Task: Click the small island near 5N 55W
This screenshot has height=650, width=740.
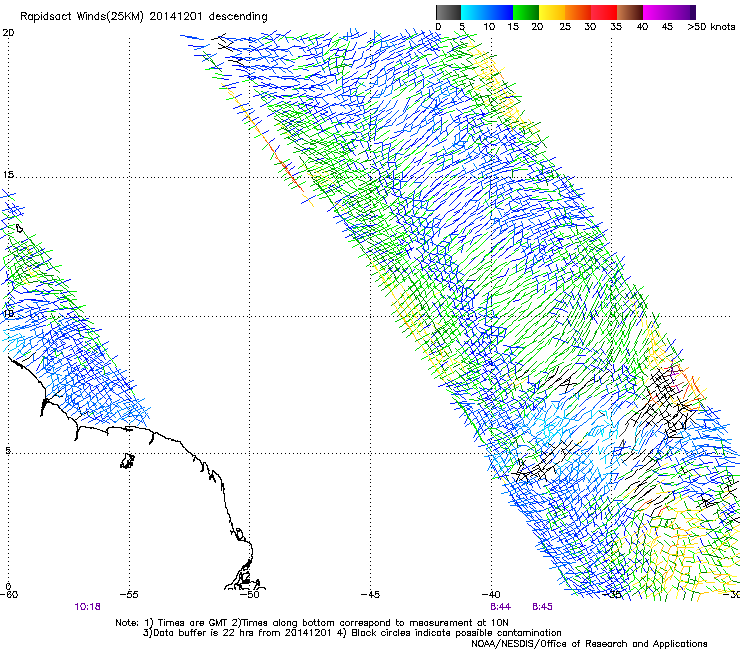Action: pyautogui.click(x=127, y=461)
